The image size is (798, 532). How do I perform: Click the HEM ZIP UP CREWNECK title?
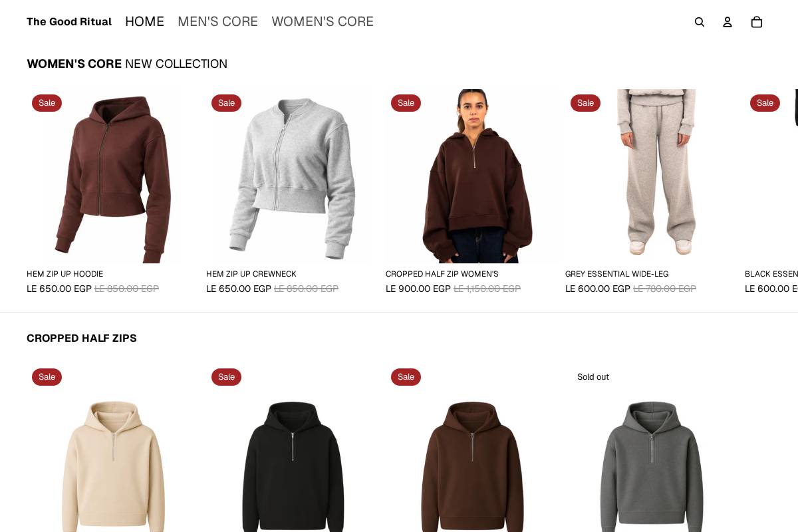point(251,274)
